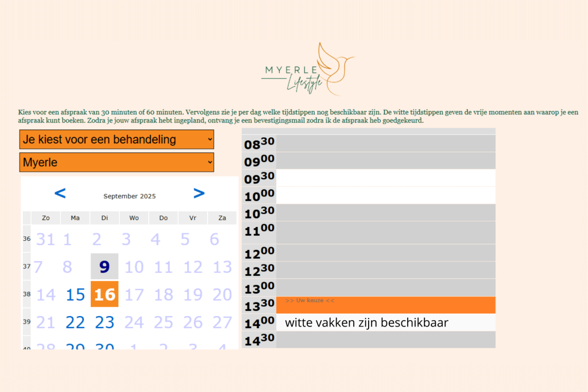Go to next month with right arrow
This screenshot has height=392, width=588.
(199, 194)
